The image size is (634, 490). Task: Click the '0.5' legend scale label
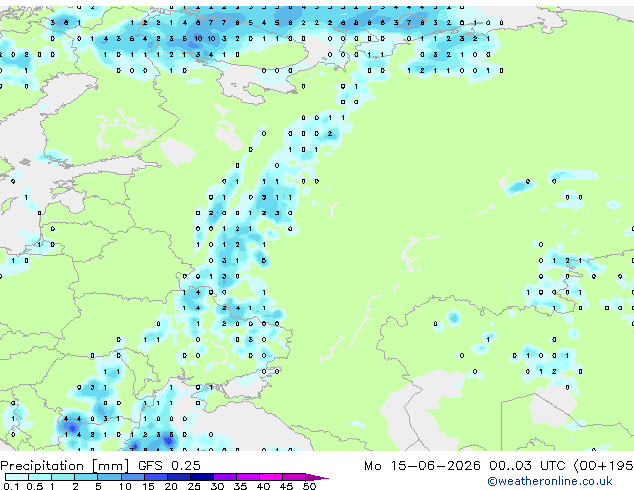[x=34, y=486]
